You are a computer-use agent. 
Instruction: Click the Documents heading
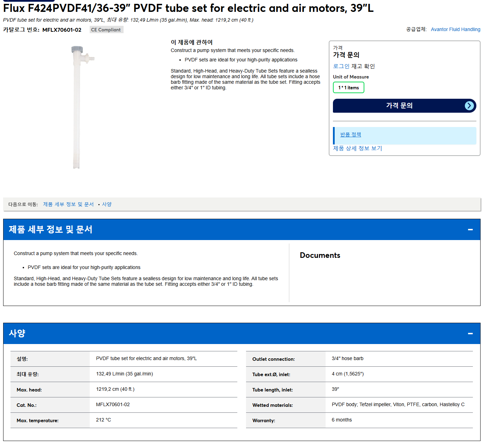320,255
